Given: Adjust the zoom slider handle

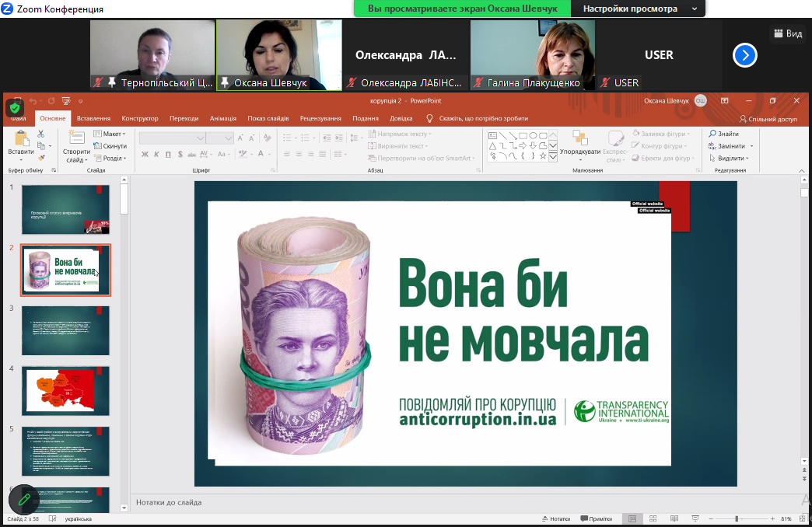Looking at the screenshot, I should tap(737, 518).
